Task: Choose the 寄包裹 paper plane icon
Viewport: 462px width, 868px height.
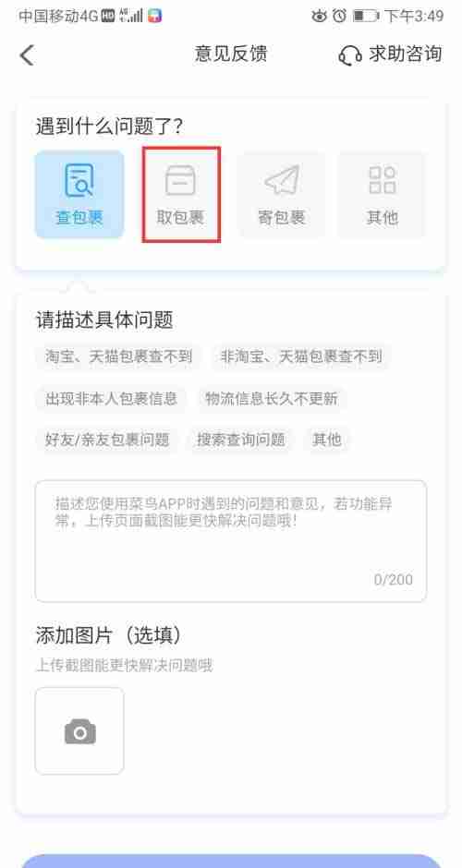Action: point(282,180)
